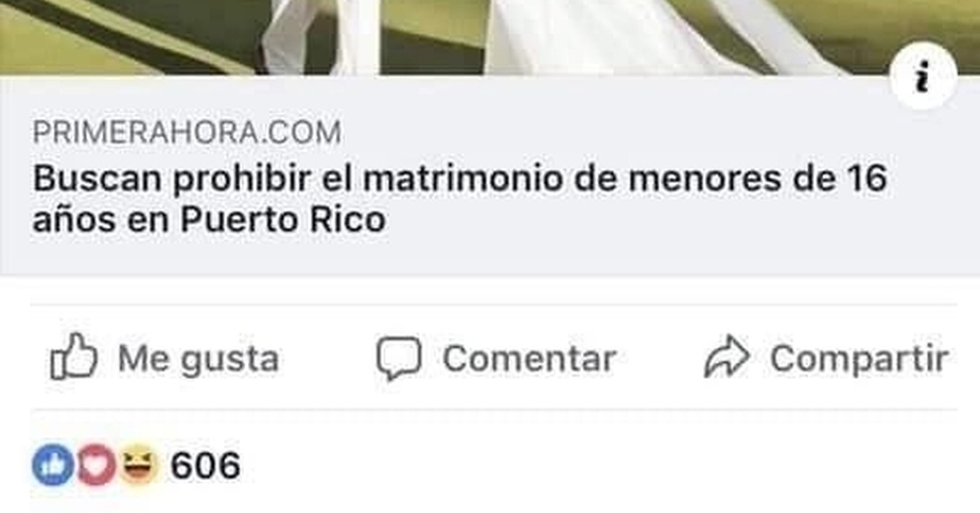Click the Comentar speech bubble icon
The image size is (980, 513).
click(399, 358)
